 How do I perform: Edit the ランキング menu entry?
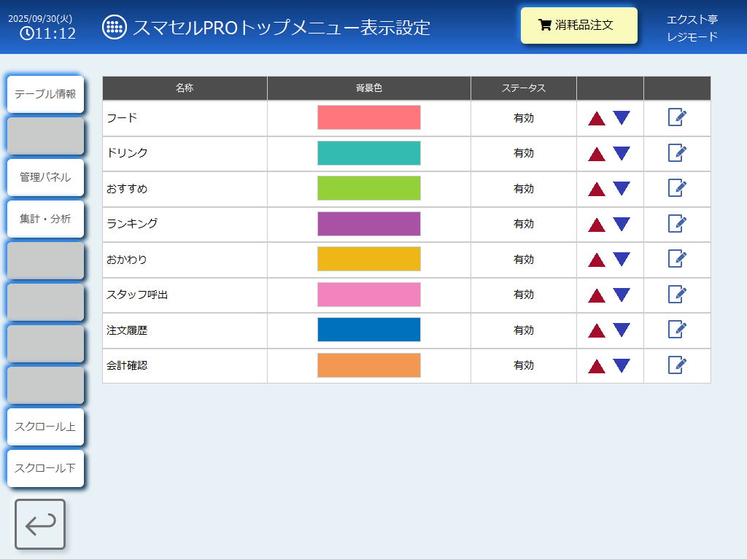[677, 224]
